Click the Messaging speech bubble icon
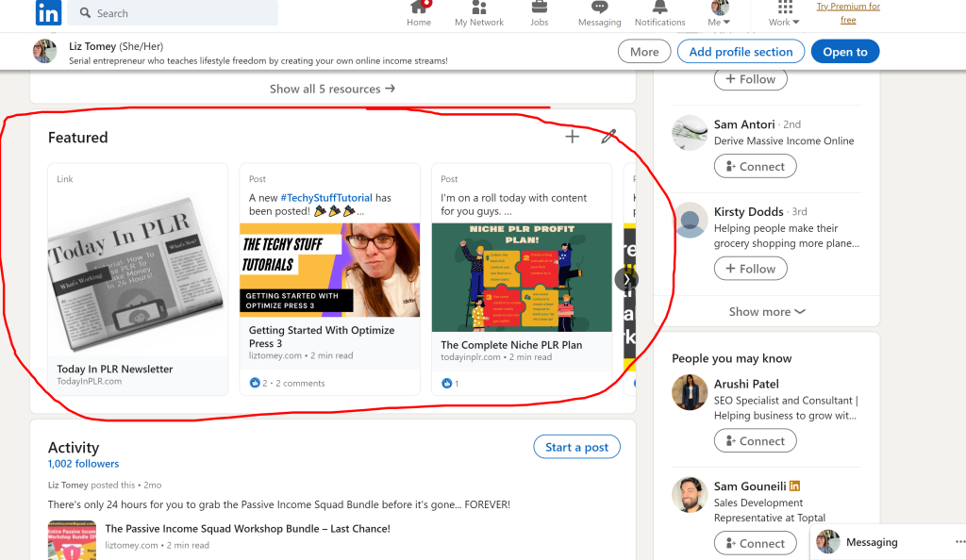The image size is (966, 560). coord(599,7)
